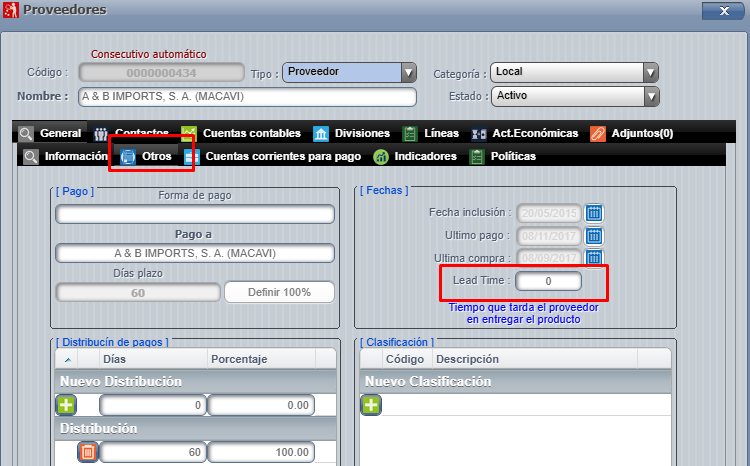This screenshot has height=466, width=750.
Task: Open calendar for Fecha inclusión
Action: [594, 213]
